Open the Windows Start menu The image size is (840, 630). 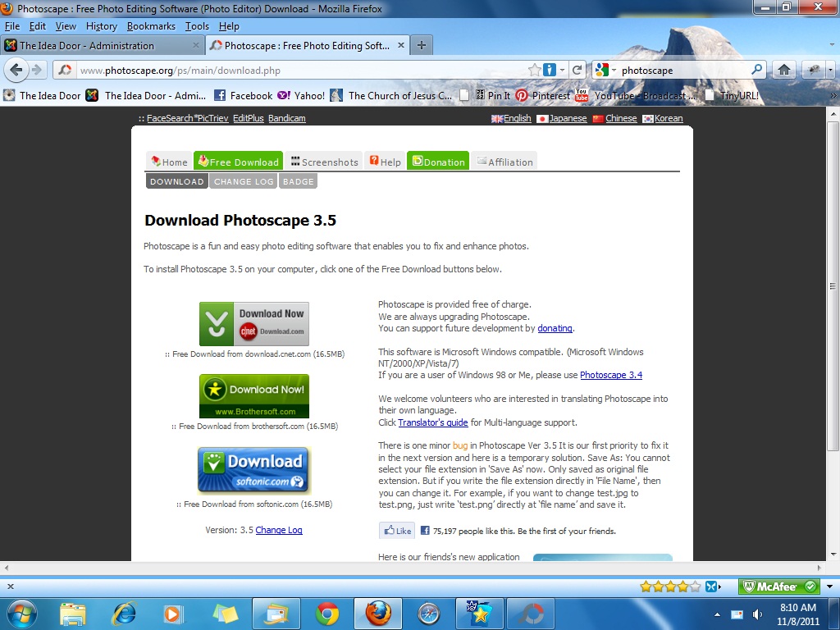(22, 614)
